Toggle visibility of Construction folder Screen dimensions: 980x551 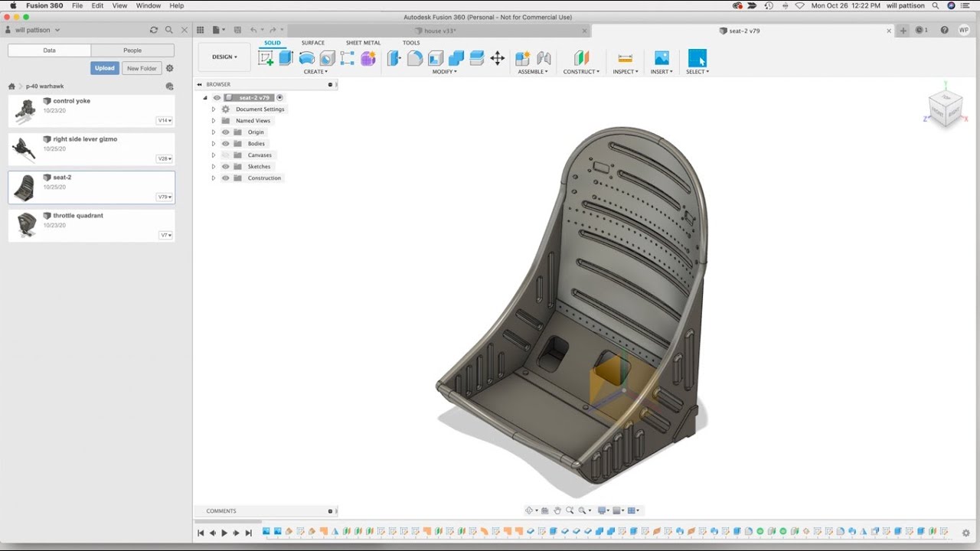[225, 178]
